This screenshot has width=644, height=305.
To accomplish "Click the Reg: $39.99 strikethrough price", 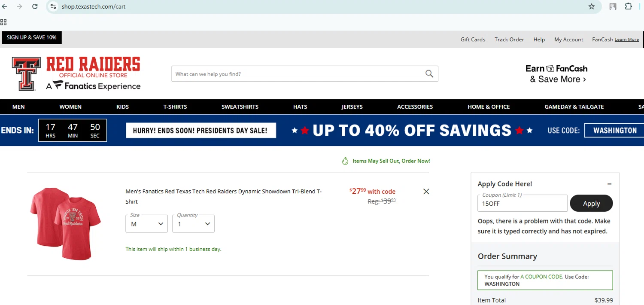I will [382, 201].
